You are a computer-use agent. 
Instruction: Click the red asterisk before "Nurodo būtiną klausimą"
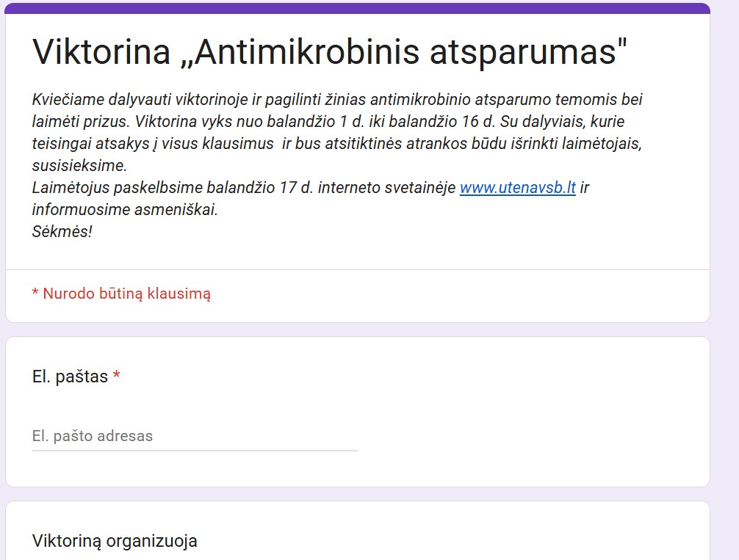[x=35, y=294]
